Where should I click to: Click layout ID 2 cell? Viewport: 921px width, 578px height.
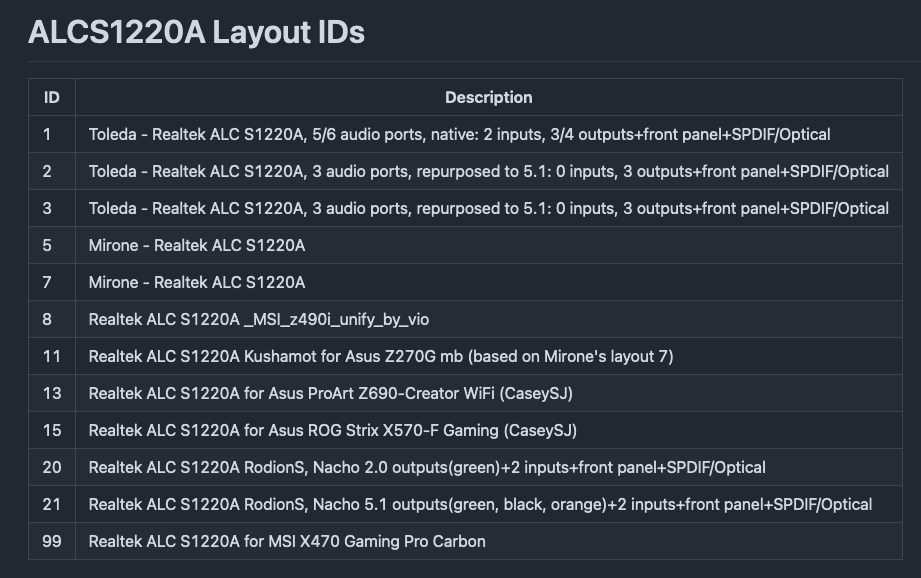click(52, 172)
